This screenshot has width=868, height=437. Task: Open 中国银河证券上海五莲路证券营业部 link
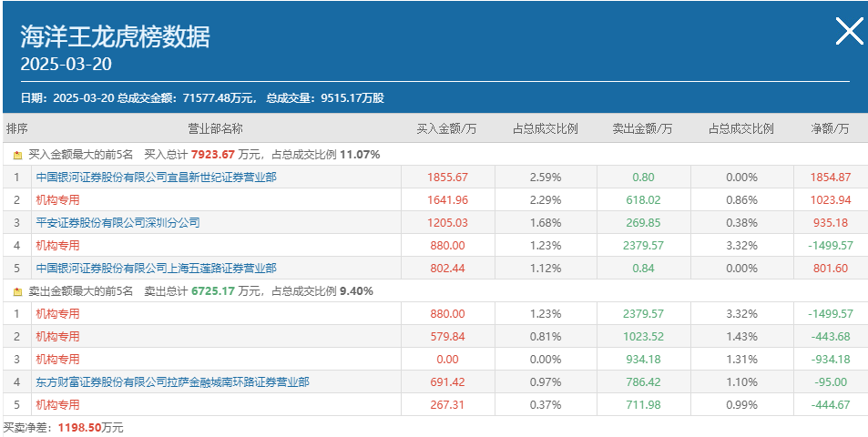156,269
